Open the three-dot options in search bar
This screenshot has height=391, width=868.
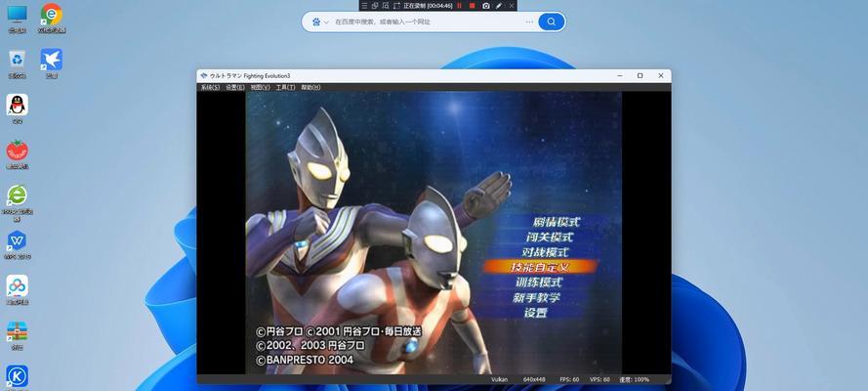click(529, 22)
